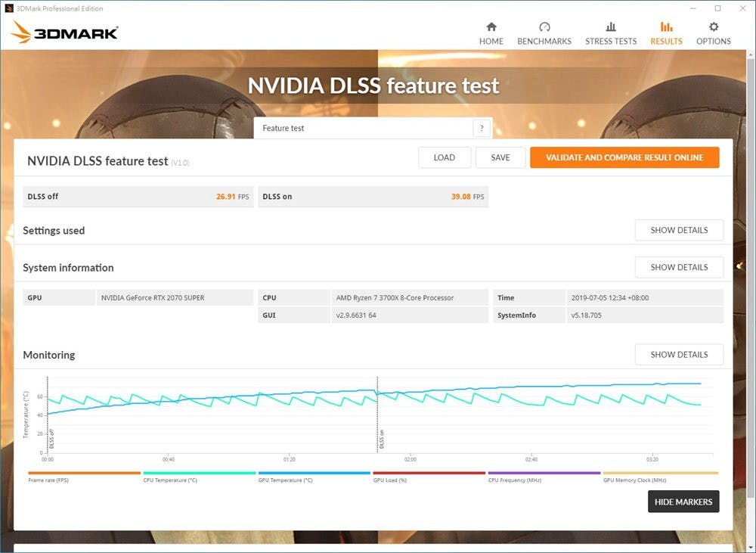Click GPU Memory Clock legend color bar
The image size is (756, 553).
660,473
